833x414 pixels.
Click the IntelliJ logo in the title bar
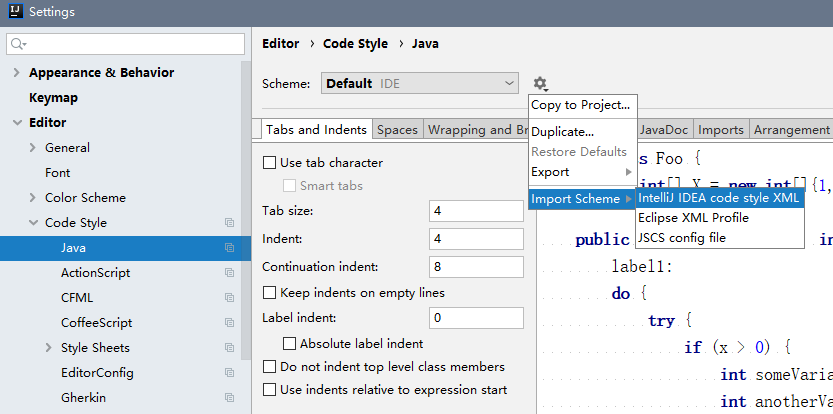click(16, 11)
